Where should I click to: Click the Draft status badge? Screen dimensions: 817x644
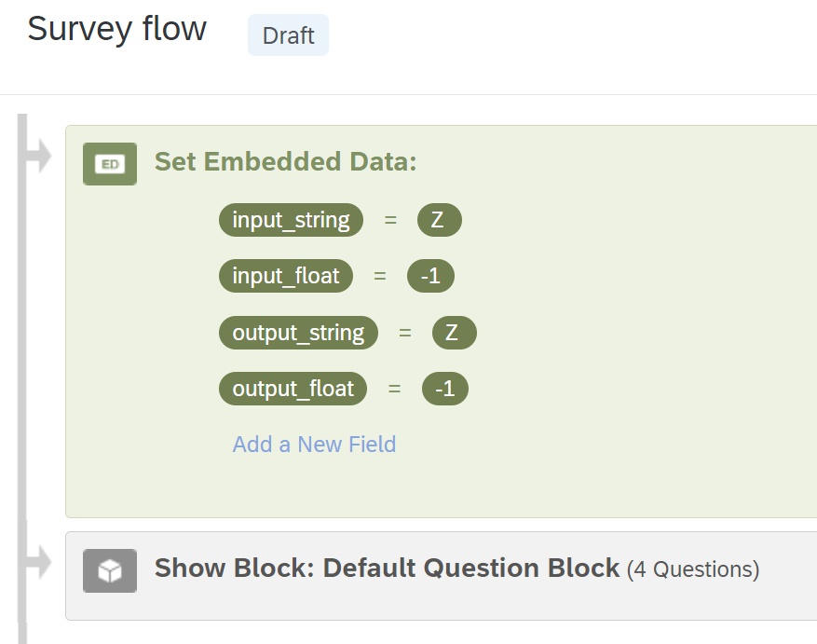288,35
